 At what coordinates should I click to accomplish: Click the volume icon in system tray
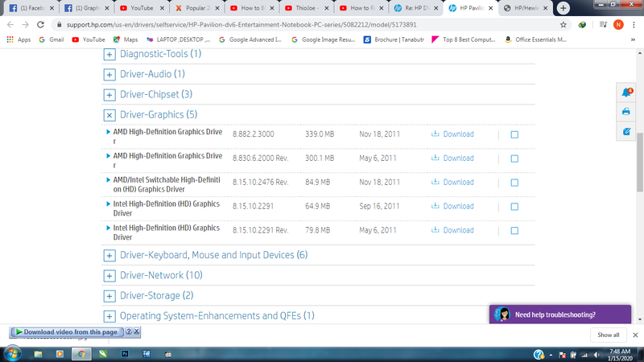[x=597, y=355]
